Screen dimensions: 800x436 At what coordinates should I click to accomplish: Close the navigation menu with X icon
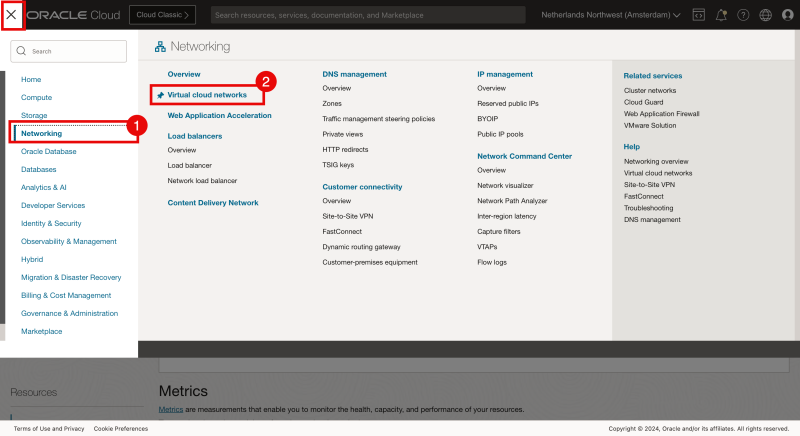click(x=12, y=15)
